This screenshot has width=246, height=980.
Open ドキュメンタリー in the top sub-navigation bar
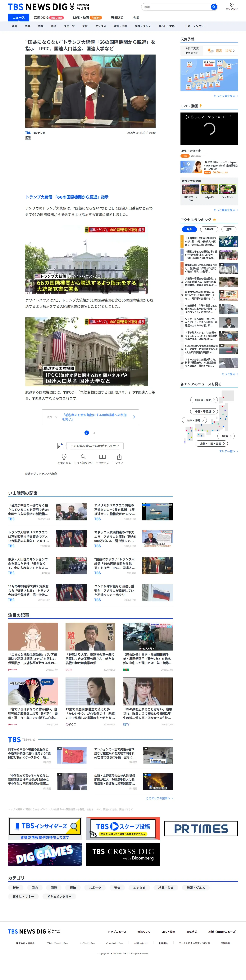click(x=196, y=26)
